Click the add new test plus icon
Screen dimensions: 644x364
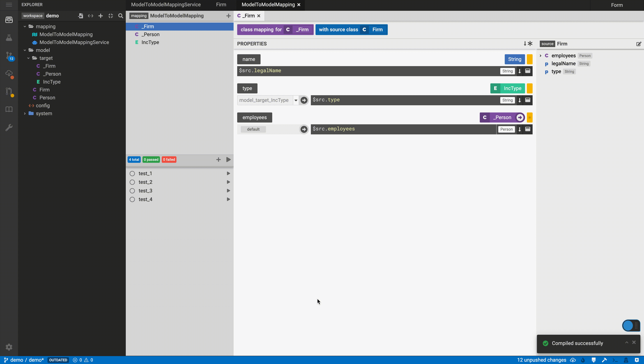pos(218,159)
